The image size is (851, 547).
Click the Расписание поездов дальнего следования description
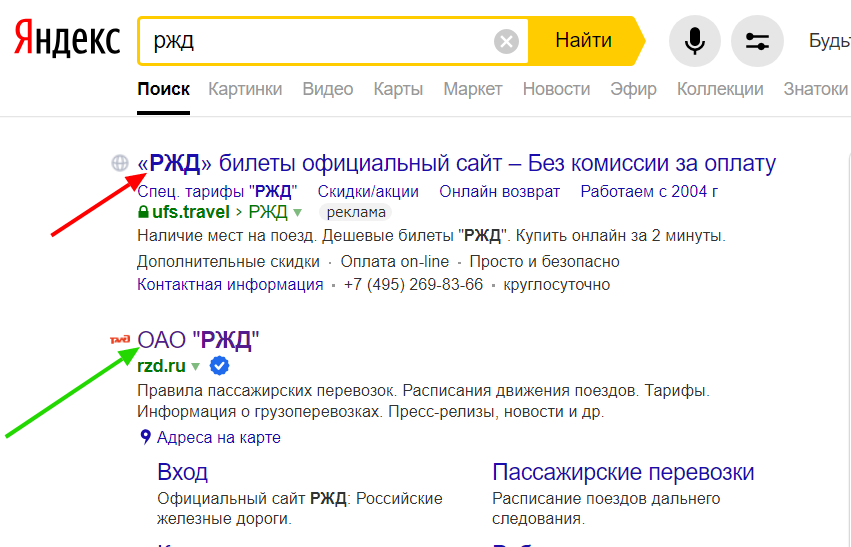pos(606,508)
